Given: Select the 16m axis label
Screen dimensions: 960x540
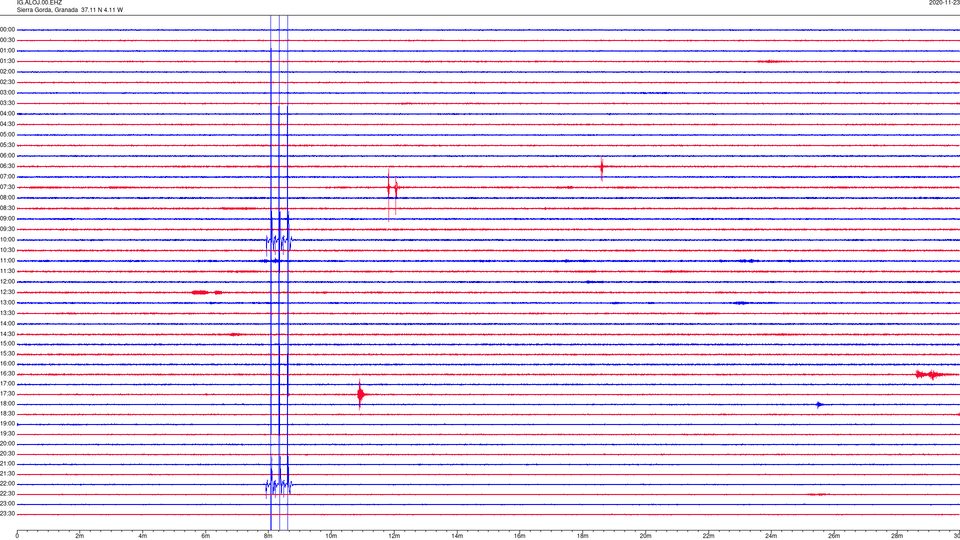Looking at the screenshot, I should click(x=520, y=536).
